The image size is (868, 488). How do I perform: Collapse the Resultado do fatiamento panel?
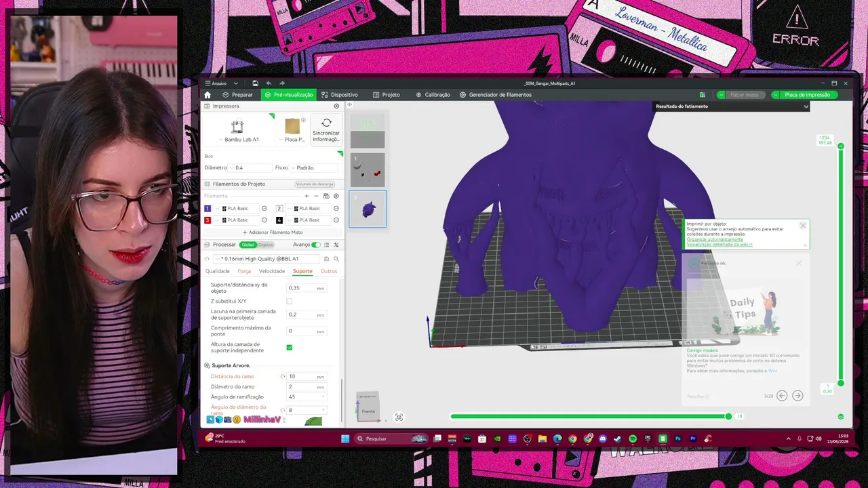(x=806, y=106)
